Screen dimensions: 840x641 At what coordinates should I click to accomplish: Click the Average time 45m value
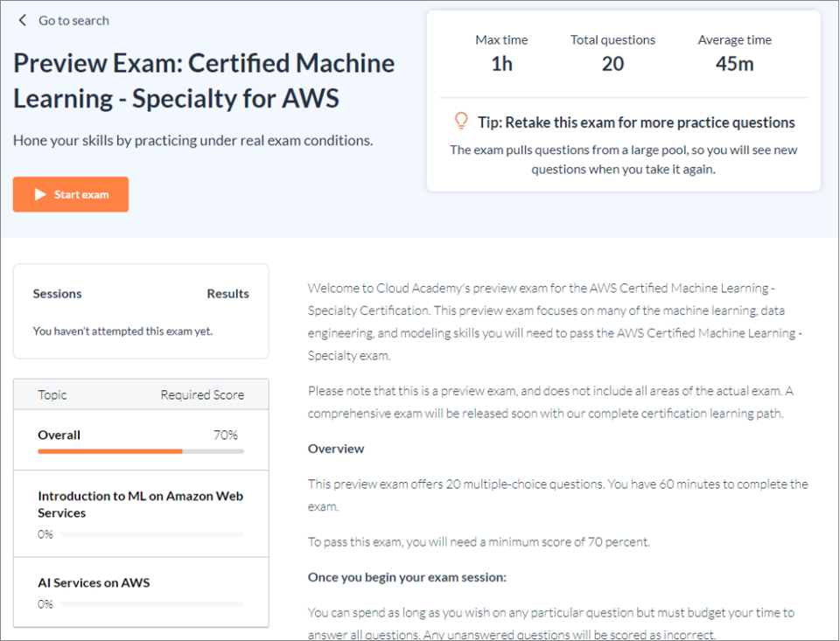coord(734,64)
